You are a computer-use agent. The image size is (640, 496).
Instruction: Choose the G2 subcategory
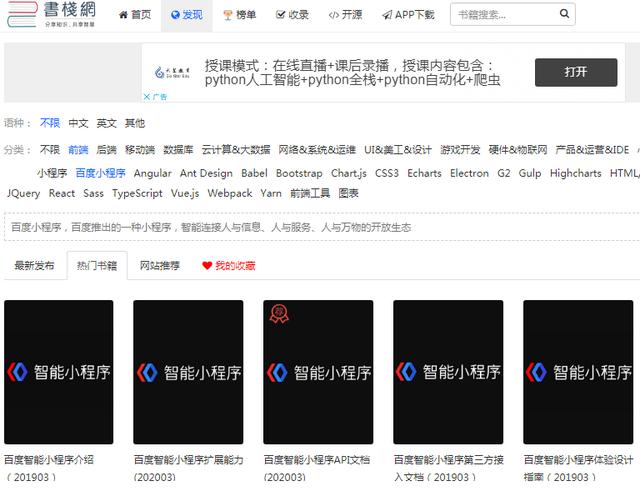pos(504,173)
